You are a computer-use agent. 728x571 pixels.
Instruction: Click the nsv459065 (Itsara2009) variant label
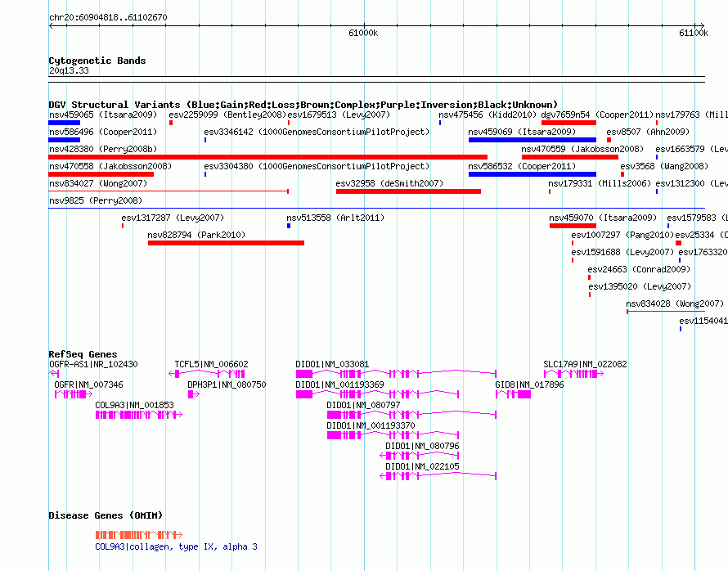(x=103, y=115)
